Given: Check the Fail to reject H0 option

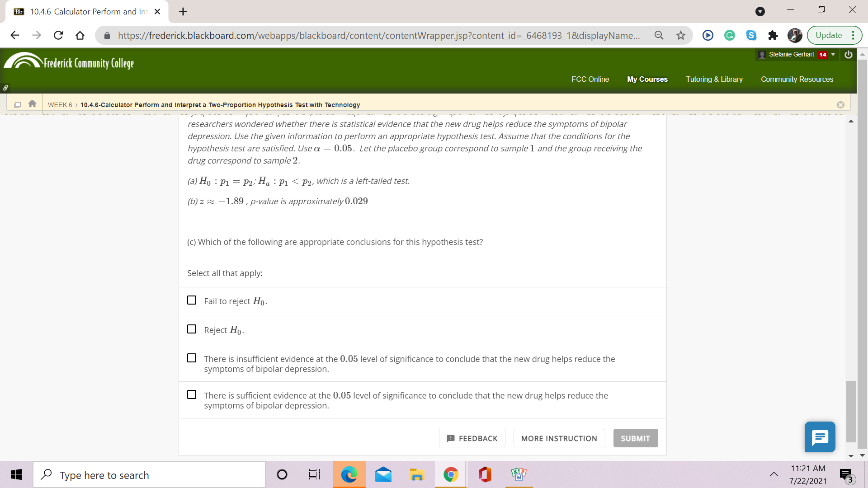Looking at the screenshot, I should pyautogui.click(x=192, y=300).
